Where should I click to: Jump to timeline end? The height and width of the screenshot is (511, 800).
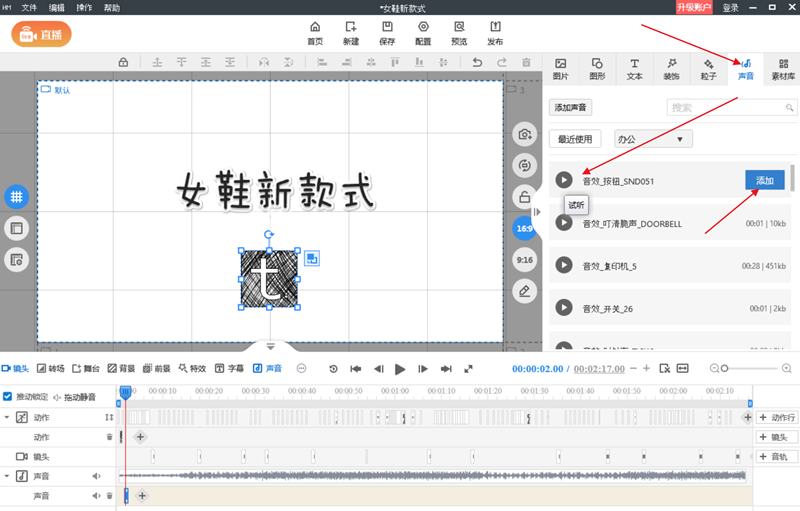(446, 369)
